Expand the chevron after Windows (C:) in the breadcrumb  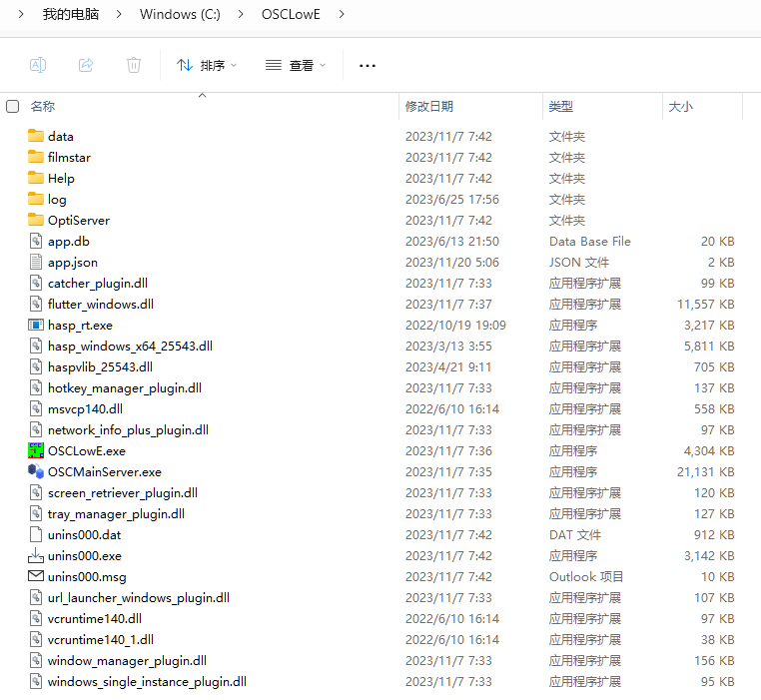click(241, 14)
